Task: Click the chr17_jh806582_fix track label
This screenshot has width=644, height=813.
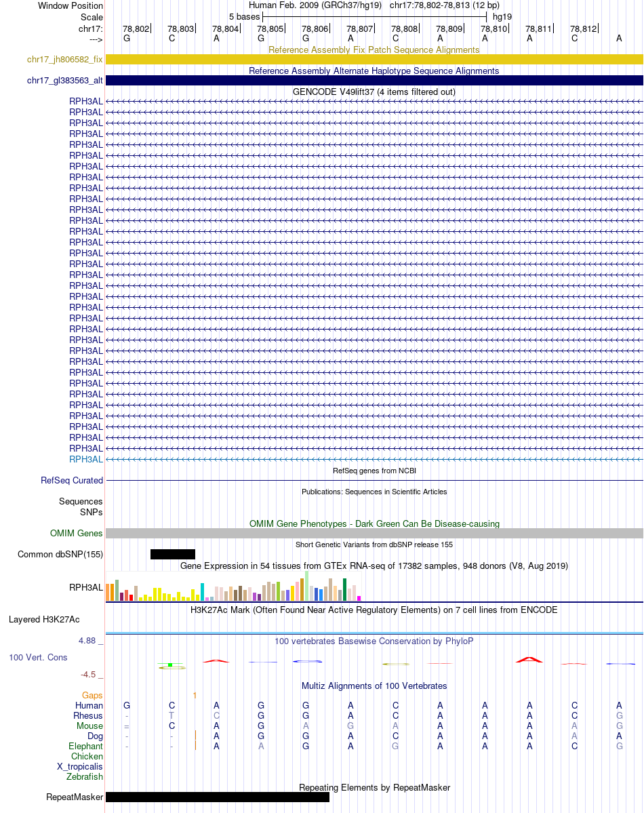Action: (65, 60)
